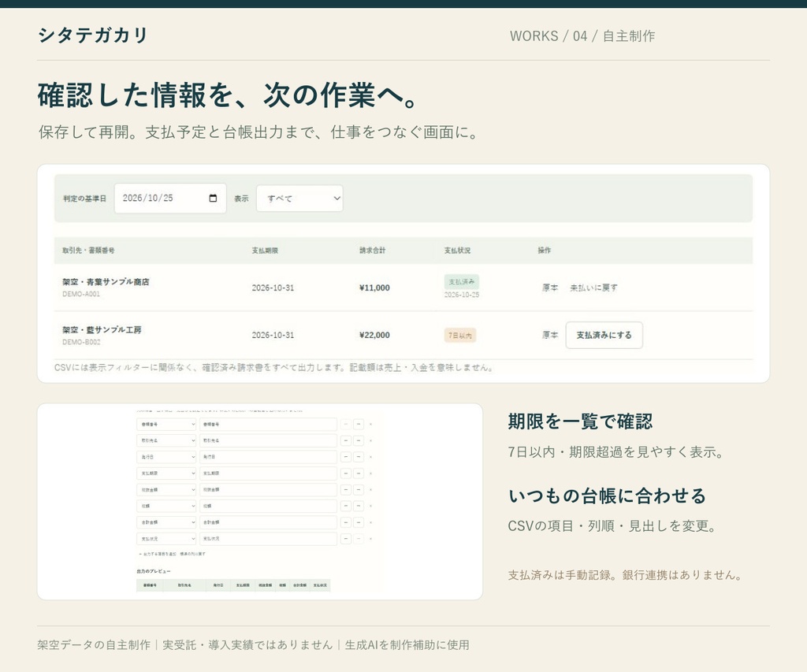Remove the 発行日 CSV column with its ×

pyautogui.click(x=370, y=457)
